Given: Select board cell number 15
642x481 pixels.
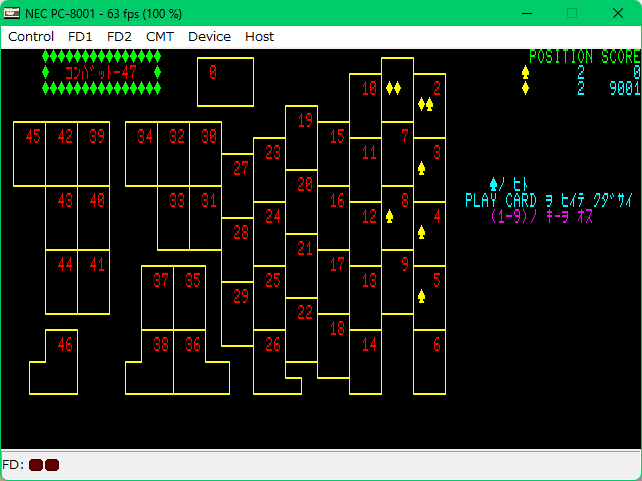Looking at the screenshot, I should [x=333, y=154].
